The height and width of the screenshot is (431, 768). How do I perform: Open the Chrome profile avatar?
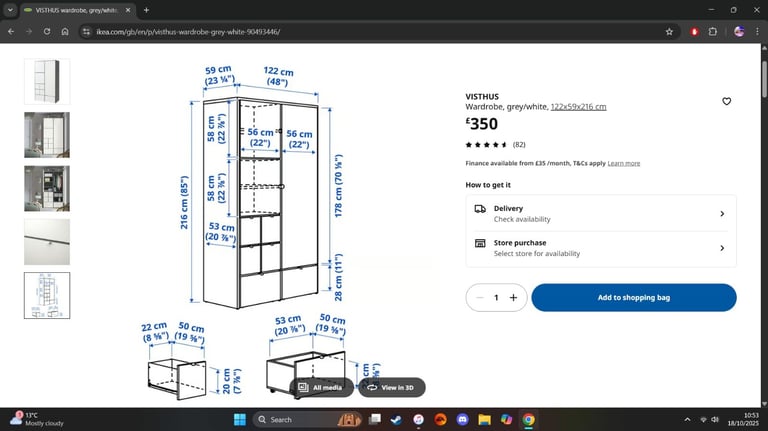(x=739, y=32)
